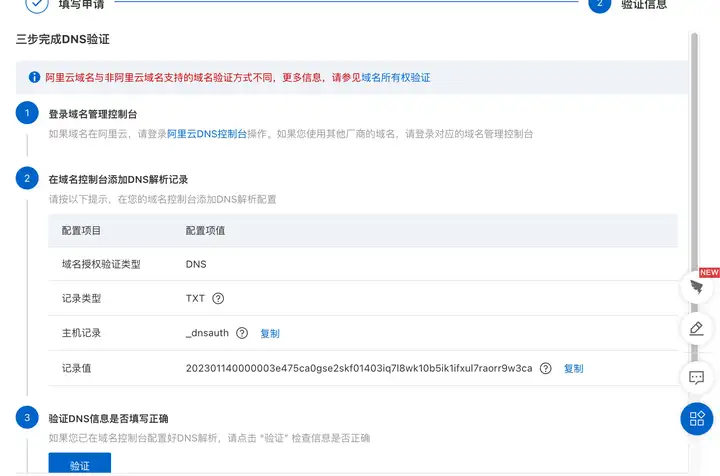The image size is (720, 476).
Task: Click the step 2 circle for 添加DNS解析记录
Action: (x=28, y=179)
